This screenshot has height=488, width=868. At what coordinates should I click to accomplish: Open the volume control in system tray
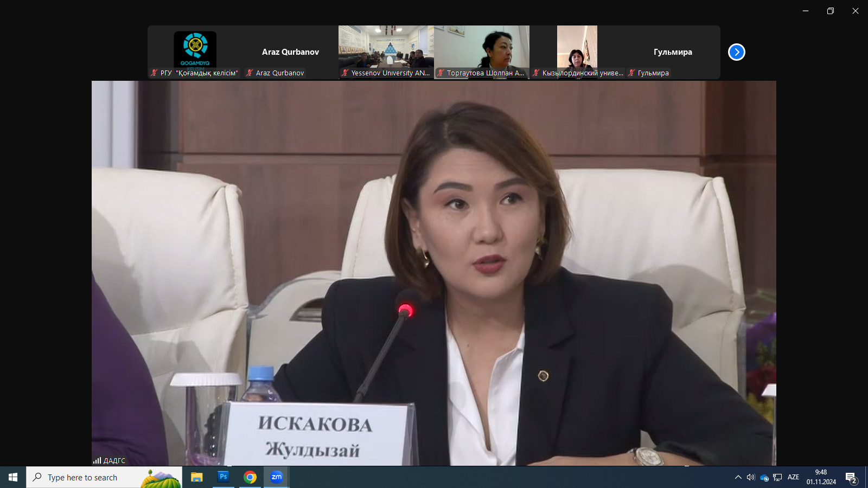click(x=751, y=477)
